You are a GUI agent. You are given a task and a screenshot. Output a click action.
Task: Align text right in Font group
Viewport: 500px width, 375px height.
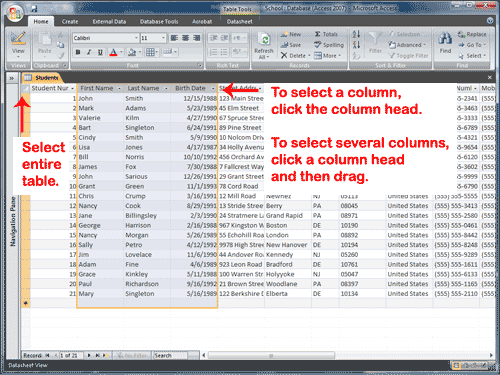(197, 38)
